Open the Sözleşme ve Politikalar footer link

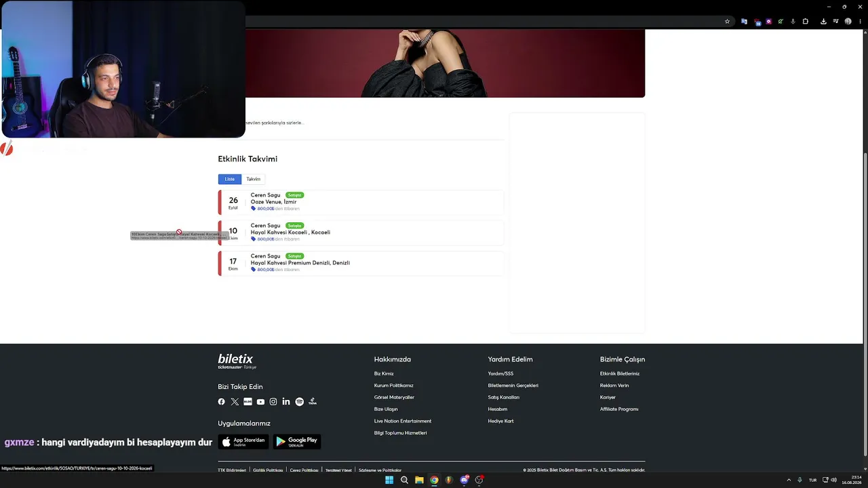380,470
